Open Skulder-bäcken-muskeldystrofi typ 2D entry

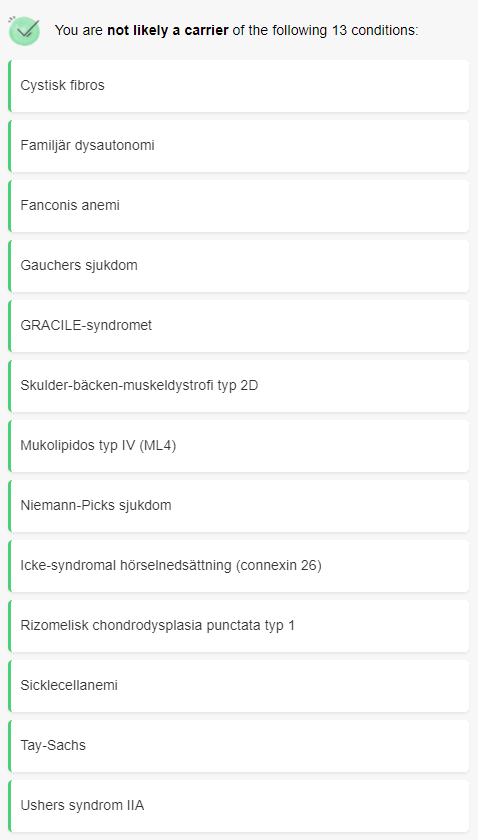click(x=239, y=386)
